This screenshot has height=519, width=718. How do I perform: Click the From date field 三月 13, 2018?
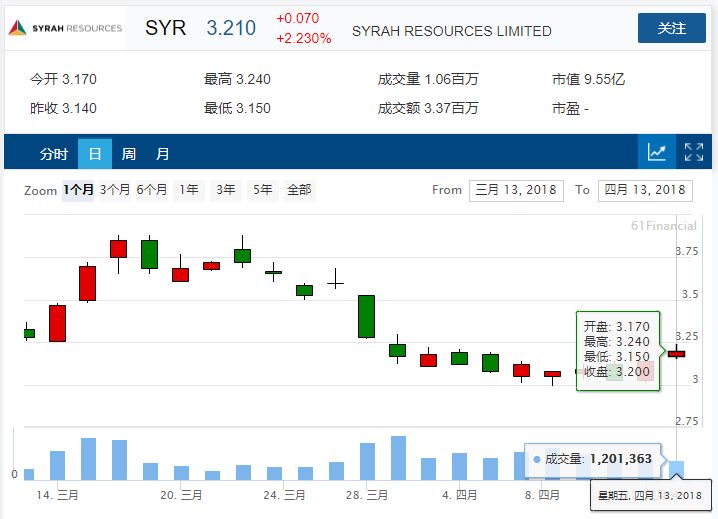pos(516,190)
